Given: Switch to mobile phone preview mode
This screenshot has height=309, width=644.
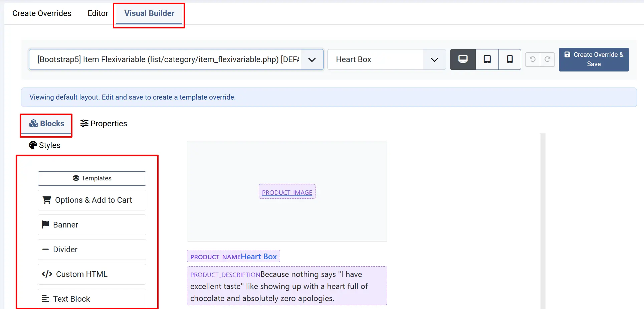Looking at the screenshot, I should [x=510, y=59].
